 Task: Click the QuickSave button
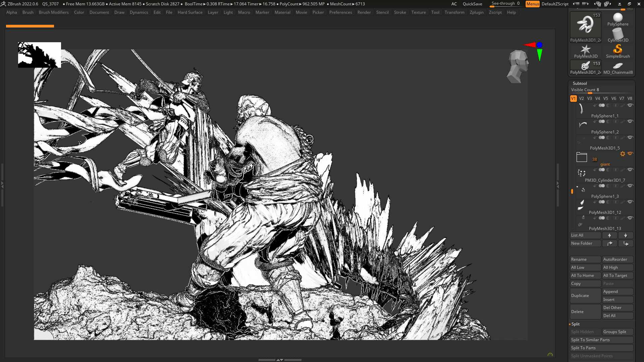472,4
